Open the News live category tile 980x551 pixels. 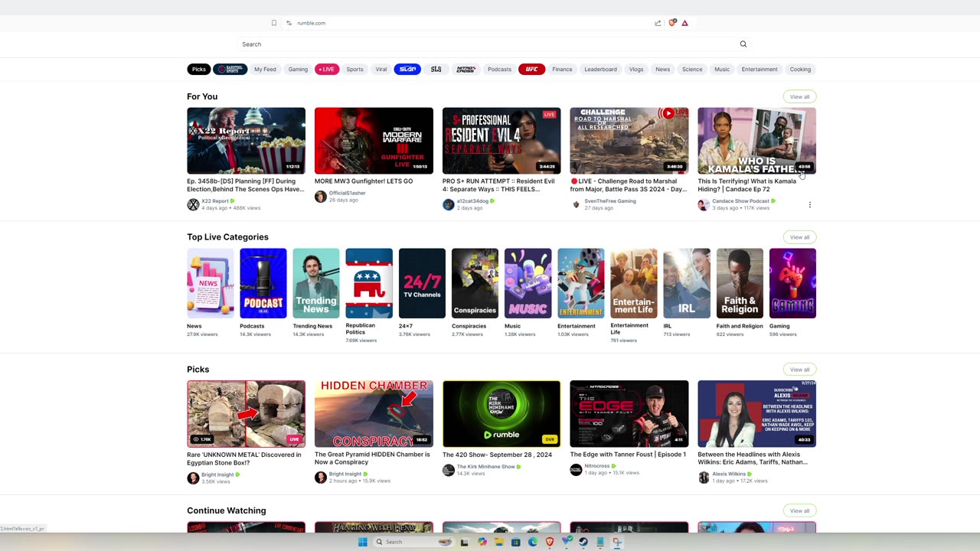pos(210,283)
